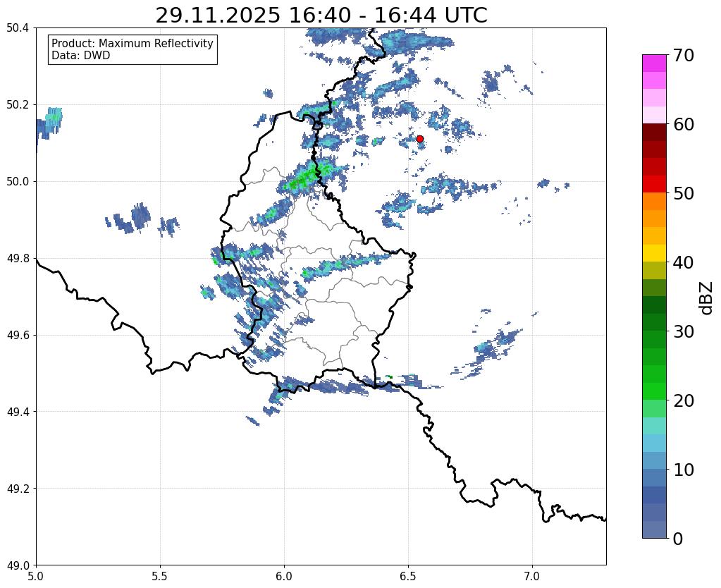Click the latitude axis label 50.2

point(18,105)
